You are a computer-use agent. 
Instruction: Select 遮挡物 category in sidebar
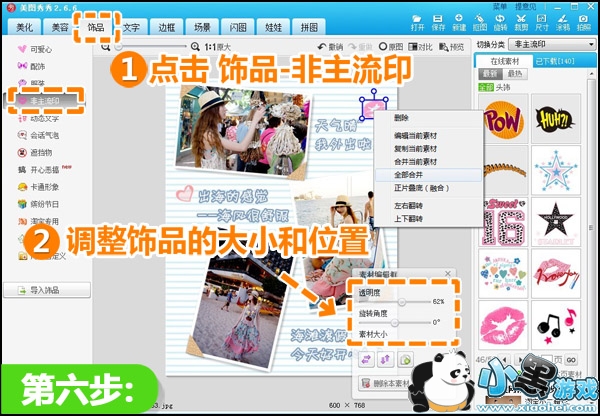(35, 152)
